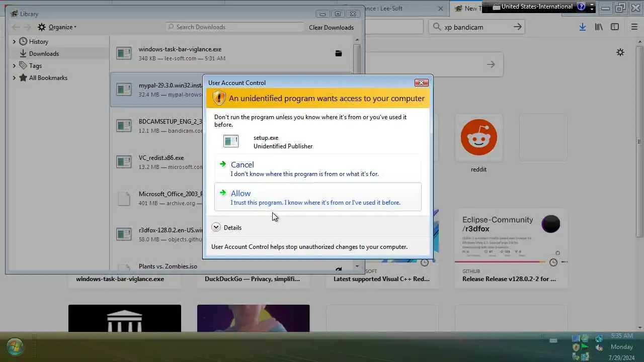The image size is (644, 362).
Task: Open New Tab customize gear
Action: (x=620, y=52)
